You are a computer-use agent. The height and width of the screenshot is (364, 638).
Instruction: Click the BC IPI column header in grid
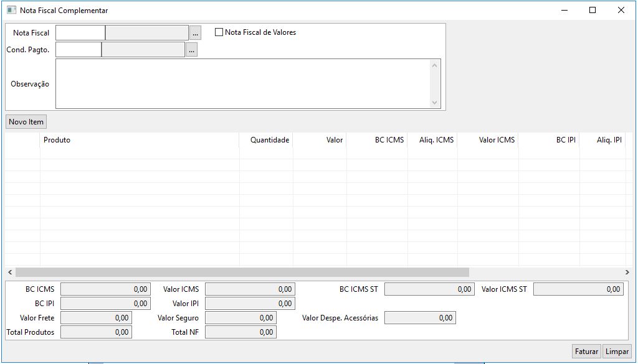(549, 140)
